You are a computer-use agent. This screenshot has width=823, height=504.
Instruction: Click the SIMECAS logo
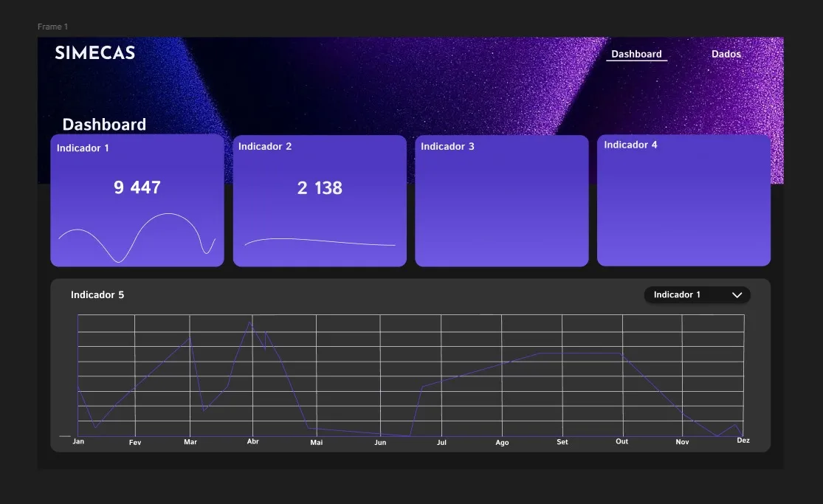click(x=94, y=52)
